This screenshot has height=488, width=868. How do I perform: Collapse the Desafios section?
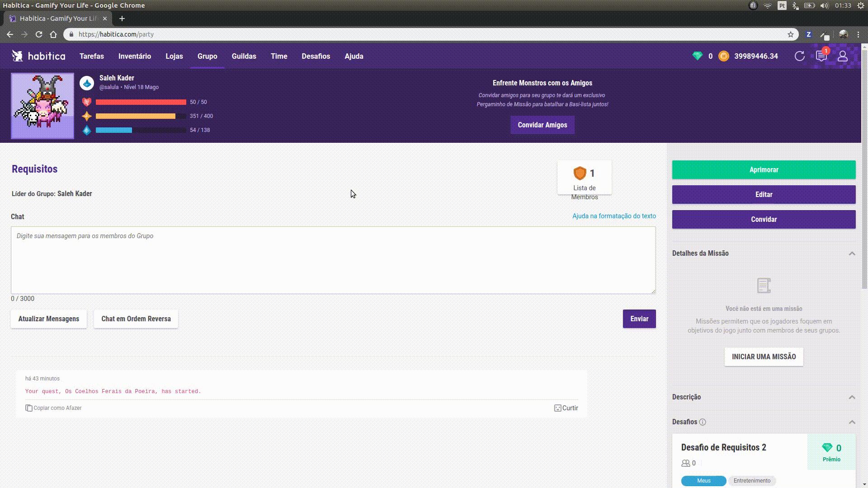point(852,422)
